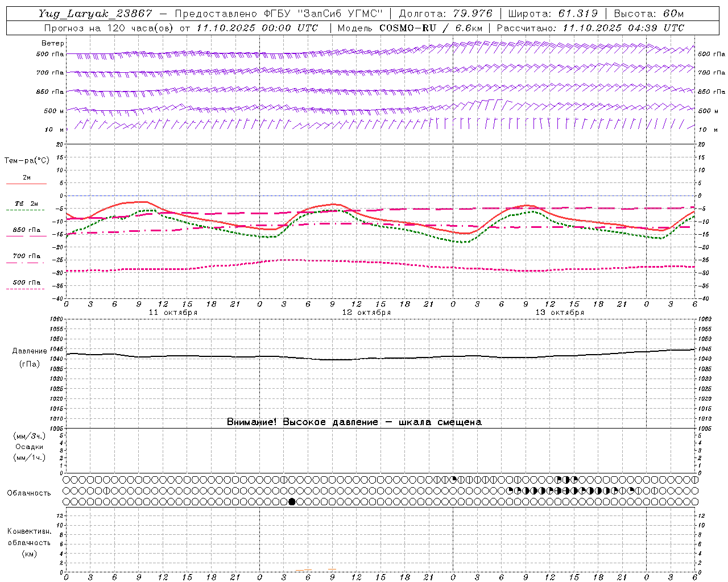Click the "(гПа)" unit label under Давление

[30, 364]
